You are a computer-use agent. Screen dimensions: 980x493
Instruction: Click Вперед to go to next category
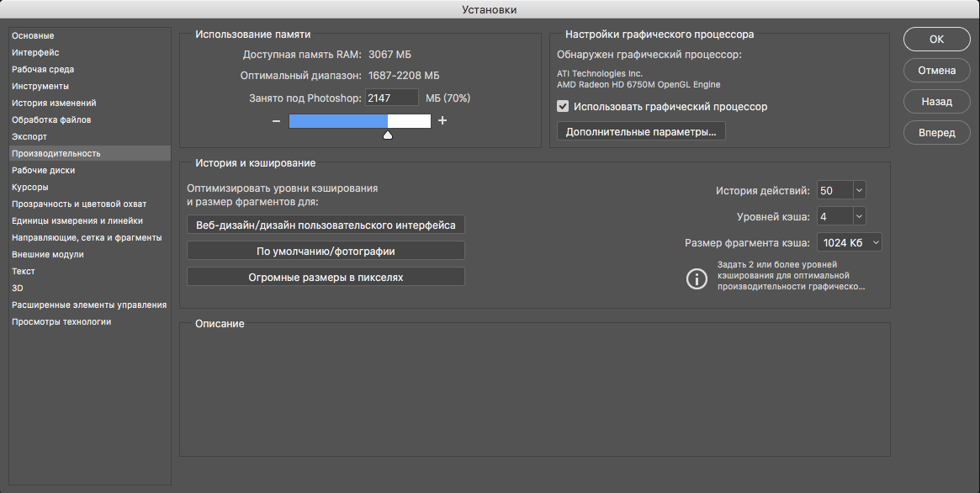[x=936, y=132]
